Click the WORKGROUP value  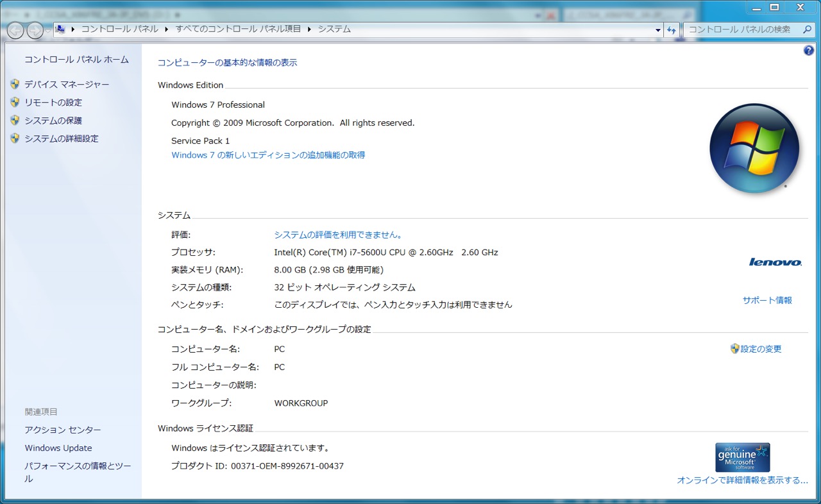(301, 403)
